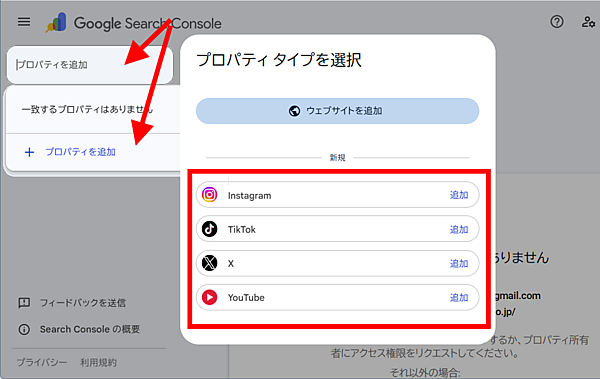This screenshot has width=600, height=379.
Task: Open the hamburger main menu
Action: tap(24, 22)
